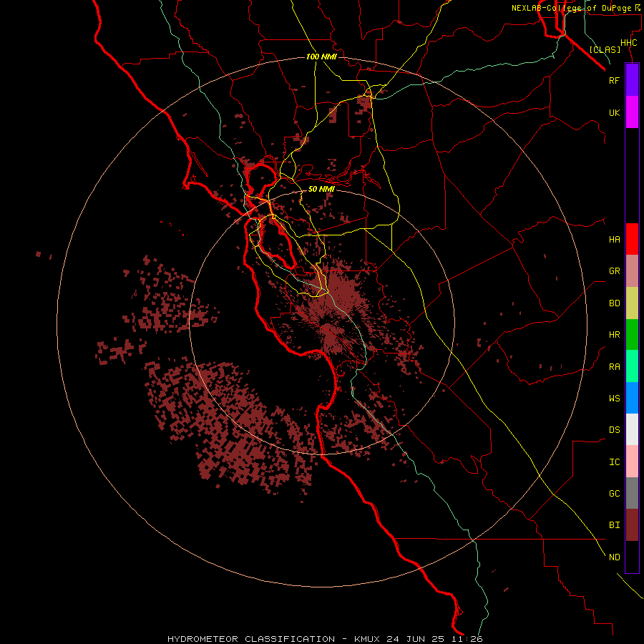
Task: Click the light green RA swatch
Action: 632,366
